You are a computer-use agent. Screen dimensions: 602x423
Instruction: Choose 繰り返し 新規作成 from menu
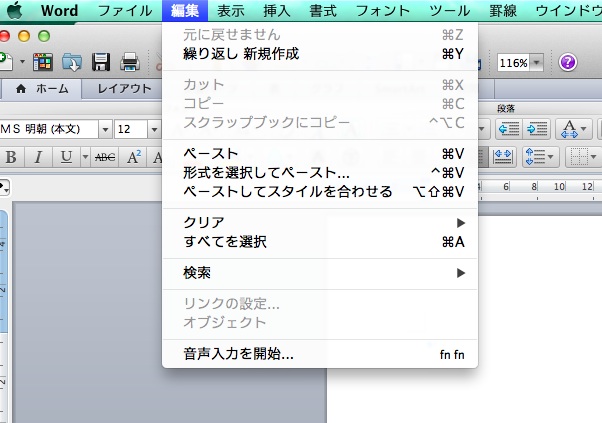(320, 54)
